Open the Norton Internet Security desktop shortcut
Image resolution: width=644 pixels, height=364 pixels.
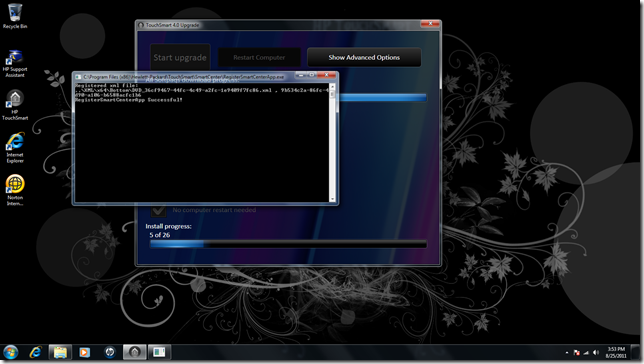coord(15,190)
